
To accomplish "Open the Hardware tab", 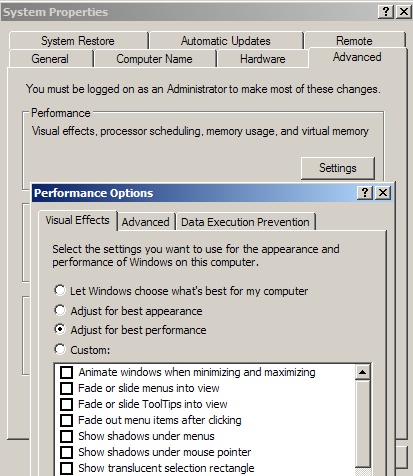I will pos(263,59).
